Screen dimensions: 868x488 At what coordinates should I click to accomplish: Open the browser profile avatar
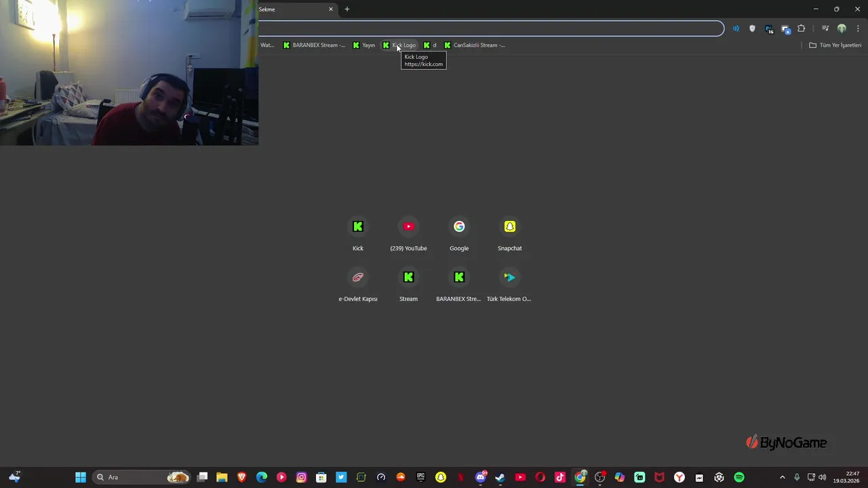pyautogui.click(x=842, y=28)
